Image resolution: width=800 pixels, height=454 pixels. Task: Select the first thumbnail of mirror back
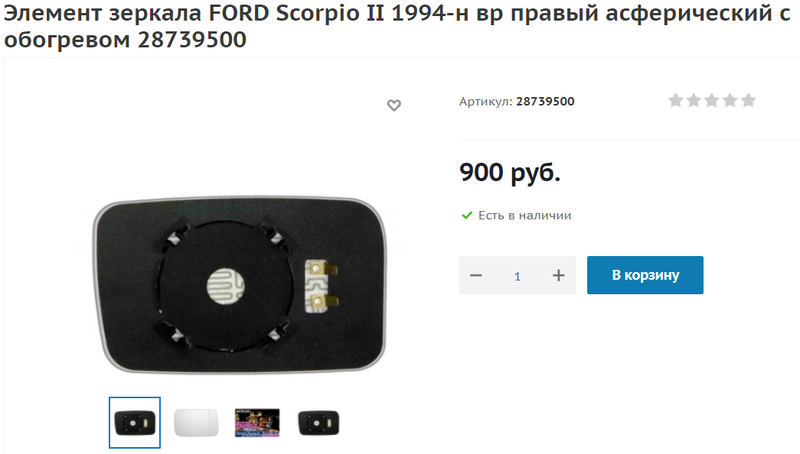[x=135, y=422]
